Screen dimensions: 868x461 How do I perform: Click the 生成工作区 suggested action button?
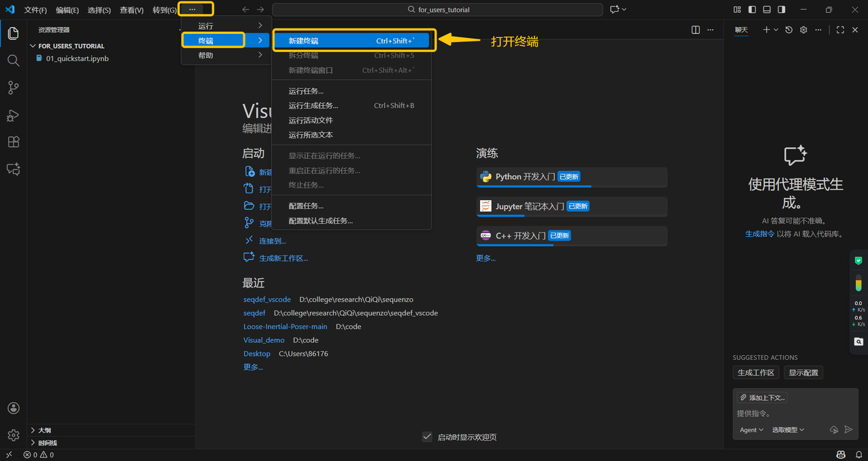point(755,373)
